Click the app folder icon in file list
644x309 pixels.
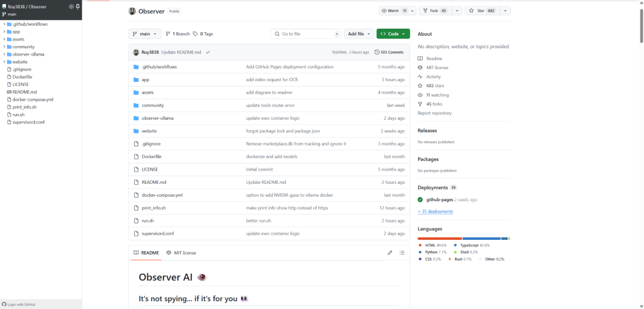136,80
